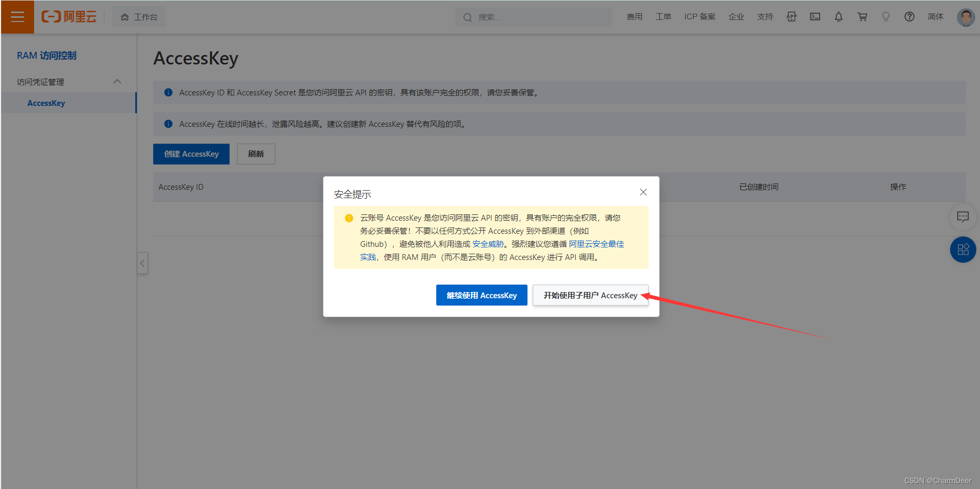Open Cloud Shell terminal icon
980x489 pixels.
(815, 17)
